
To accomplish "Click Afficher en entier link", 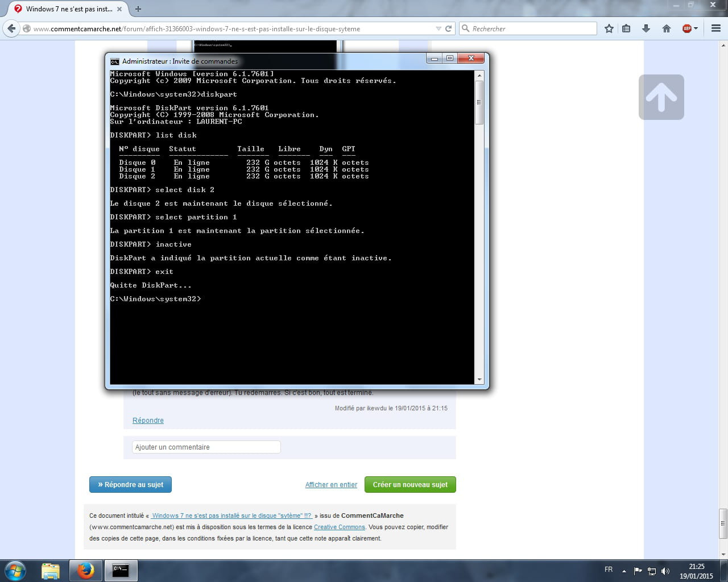I will (331, 485).
